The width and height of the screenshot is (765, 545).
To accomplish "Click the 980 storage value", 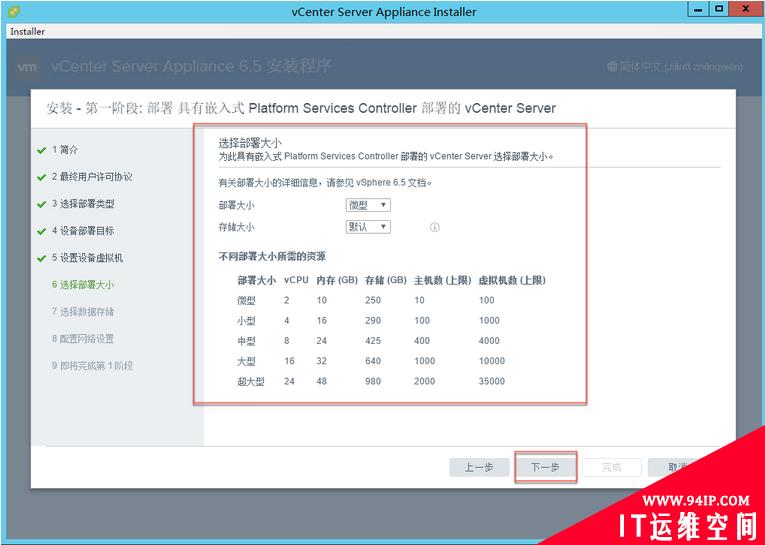I will (x=373, y=381).
